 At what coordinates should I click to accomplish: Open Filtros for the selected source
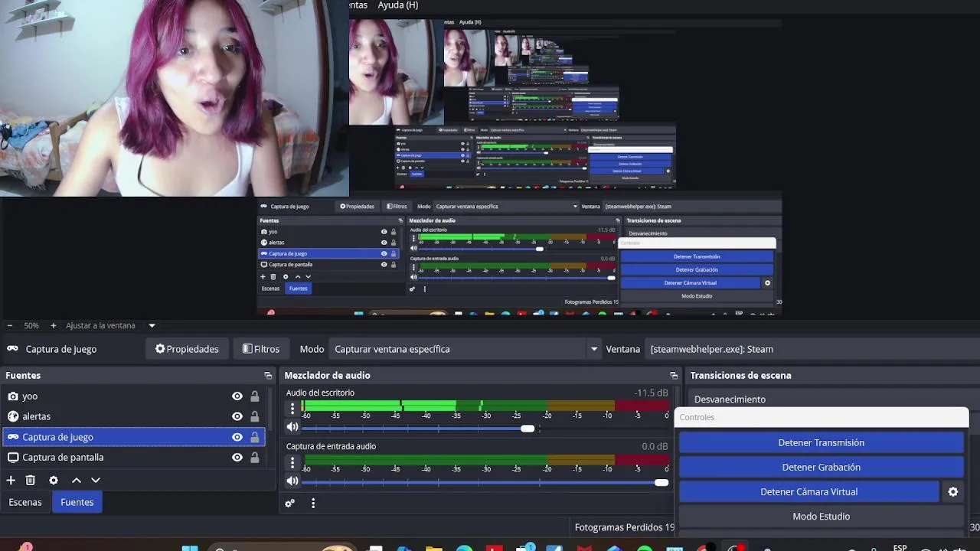[x=261, y=349]
